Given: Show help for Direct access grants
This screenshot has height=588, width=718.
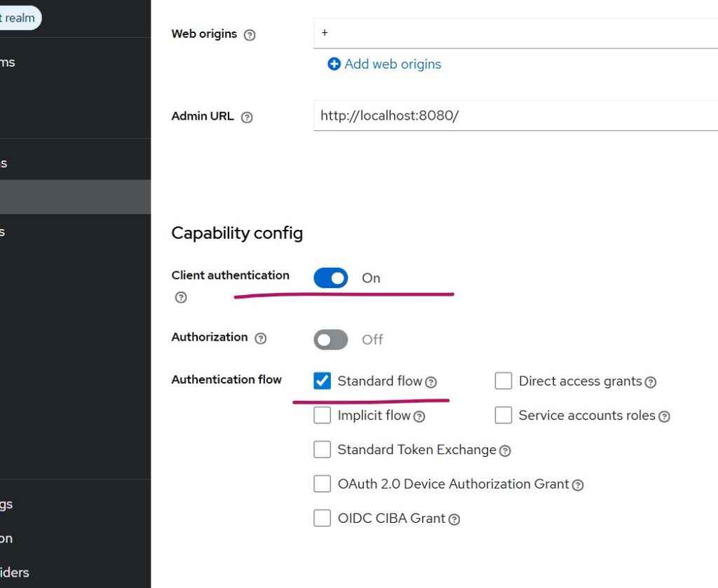Looking at the screenshot, I should 651,382.
